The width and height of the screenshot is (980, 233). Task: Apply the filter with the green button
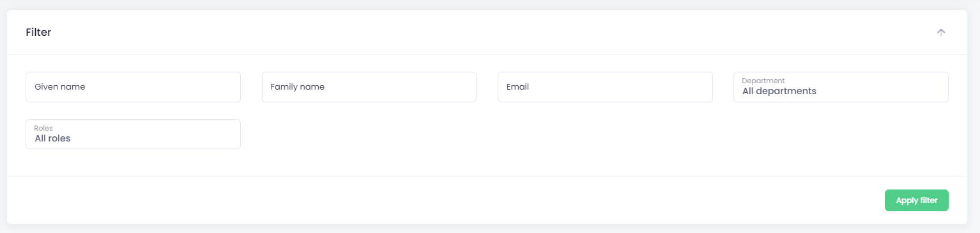tap(916, 200)
